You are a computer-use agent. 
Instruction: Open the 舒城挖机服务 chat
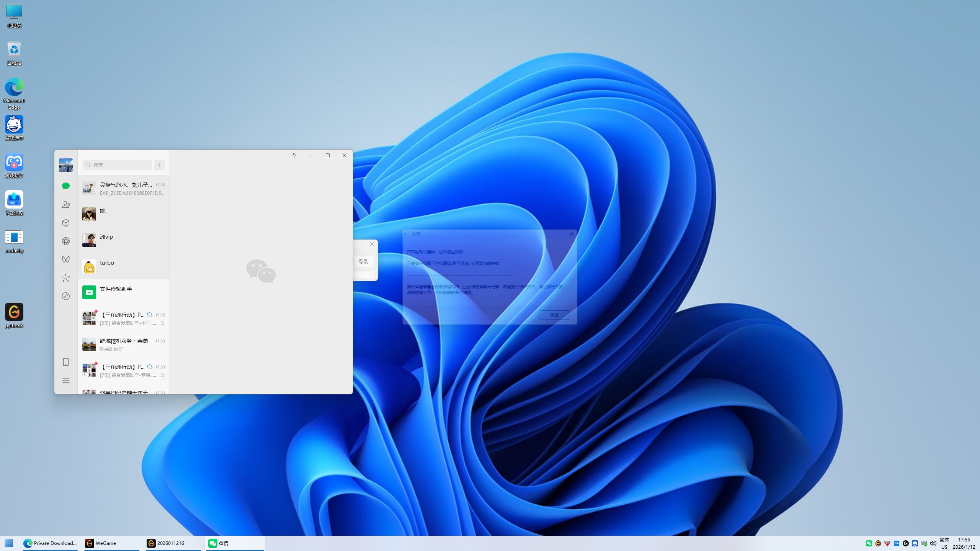pos(123,344)
